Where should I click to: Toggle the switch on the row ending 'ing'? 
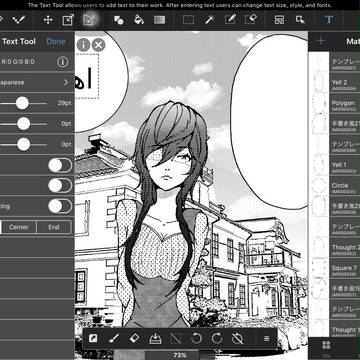[60, 206]
